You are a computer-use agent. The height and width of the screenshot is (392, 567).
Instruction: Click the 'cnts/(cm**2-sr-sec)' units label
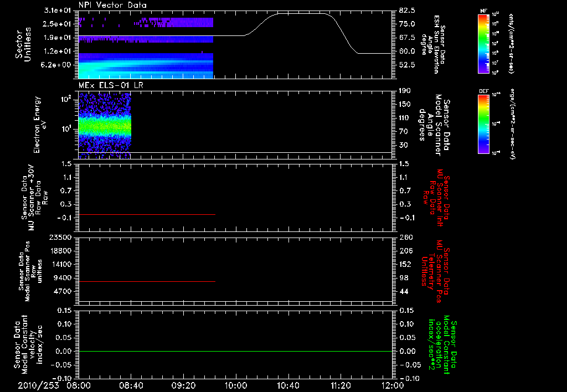(x=511, y=43)
